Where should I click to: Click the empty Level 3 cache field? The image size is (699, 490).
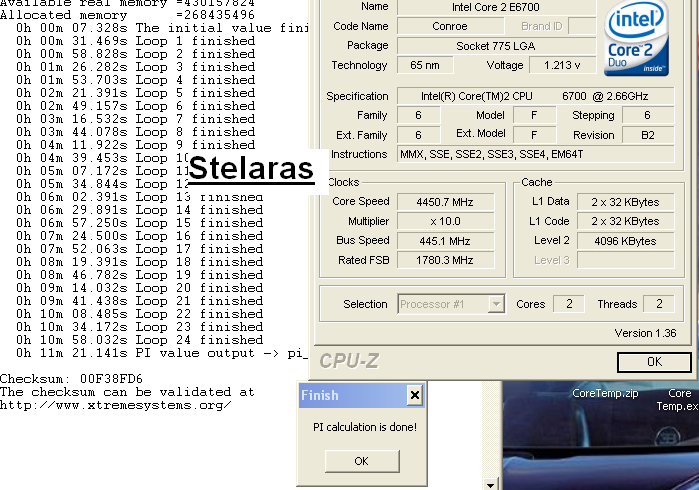pyautogui.click(x=625, y=260)
